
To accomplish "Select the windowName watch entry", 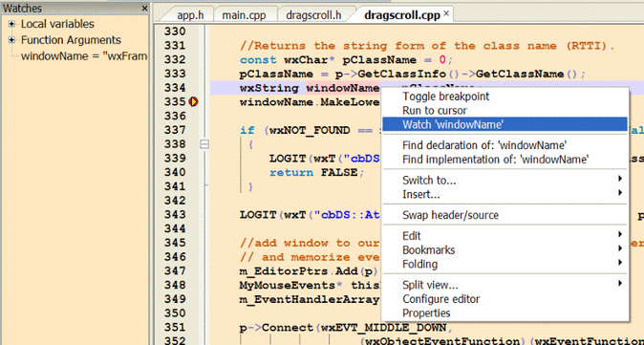I will click(x=84, y=56).
